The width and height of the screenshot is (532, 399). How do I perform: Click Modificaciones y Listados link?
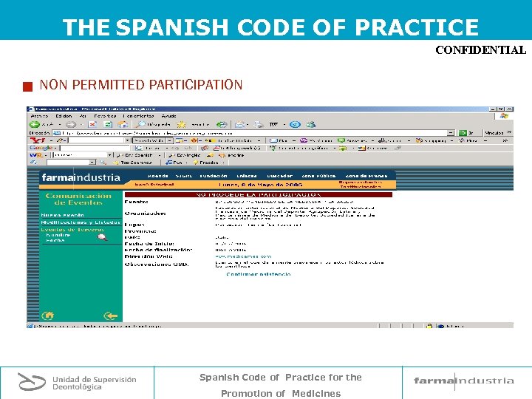click(x=81, y=222)
